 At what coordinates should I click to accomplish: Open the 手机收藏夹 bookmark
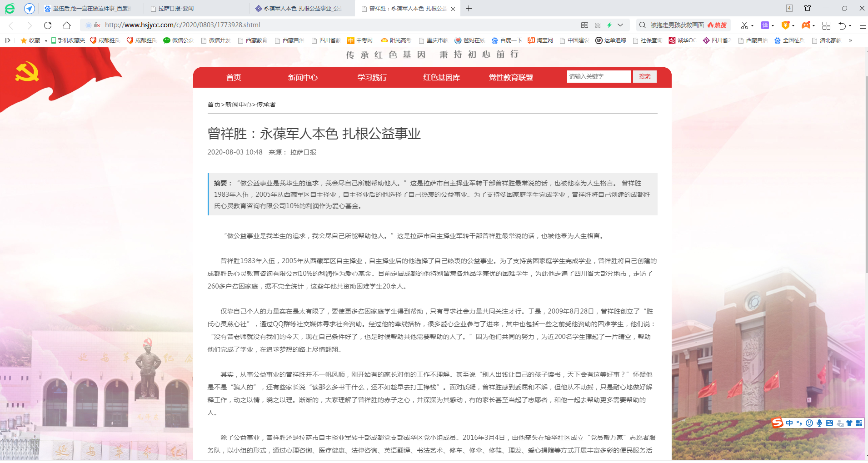tap(68, 40)
